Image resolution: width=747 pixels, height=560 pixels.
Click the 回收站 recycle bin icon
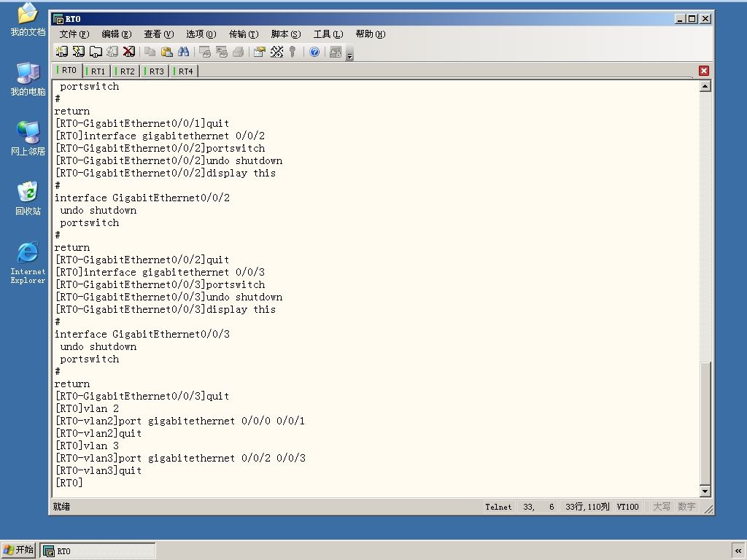[28, 198]
